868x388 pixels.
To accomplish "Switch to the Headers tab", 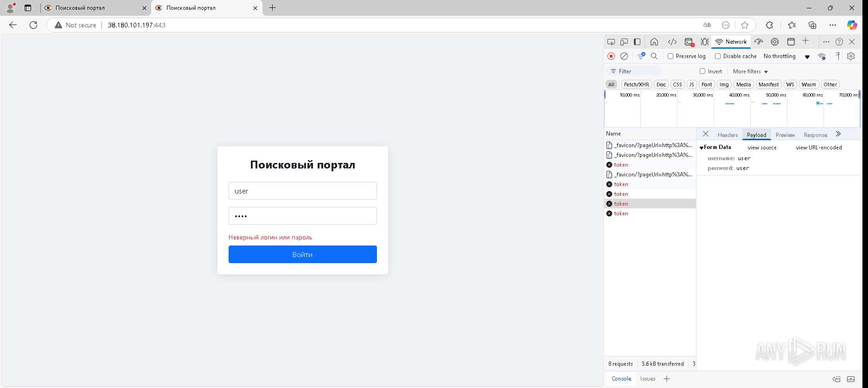I will click(728, 135).
